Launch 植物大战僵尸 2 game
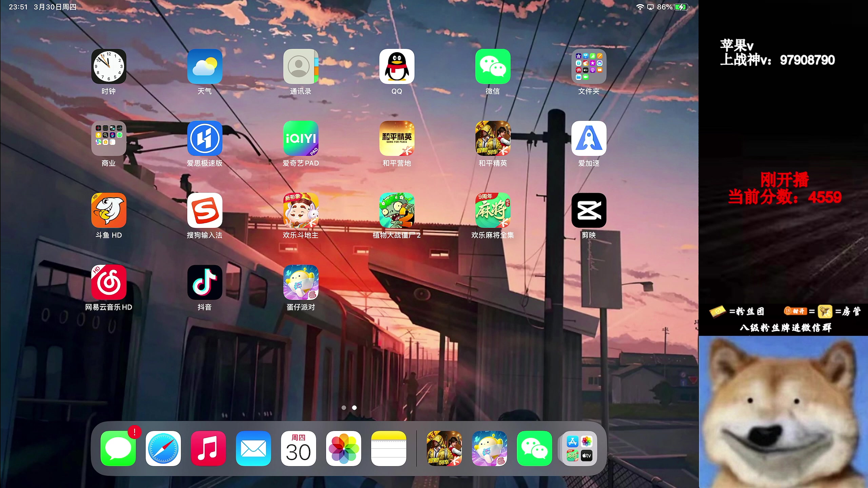Screen dimensions: 868x488 [397, 210]
